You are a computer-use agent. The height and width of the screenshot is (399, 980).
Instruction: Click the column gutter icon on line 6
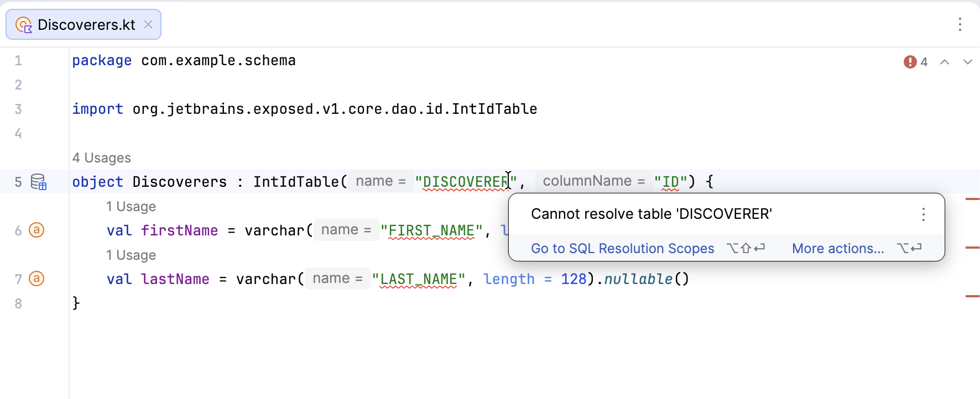(37, 230)
